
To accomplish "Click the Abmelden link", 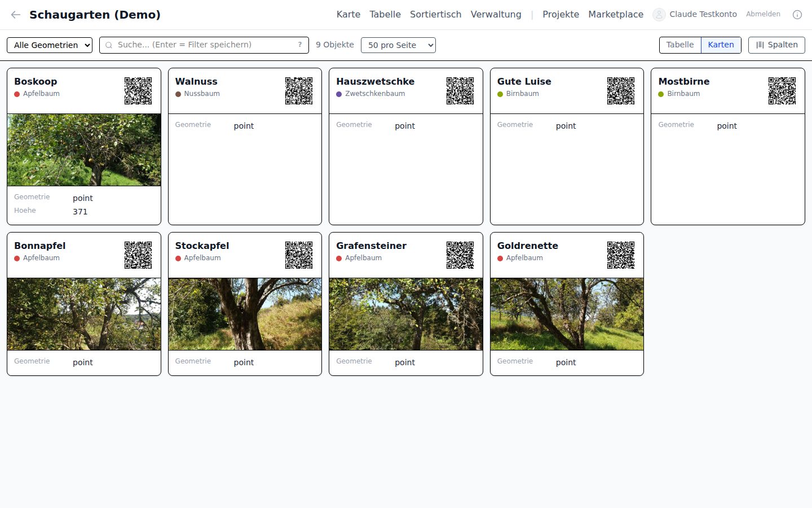I will pos(763,14).
